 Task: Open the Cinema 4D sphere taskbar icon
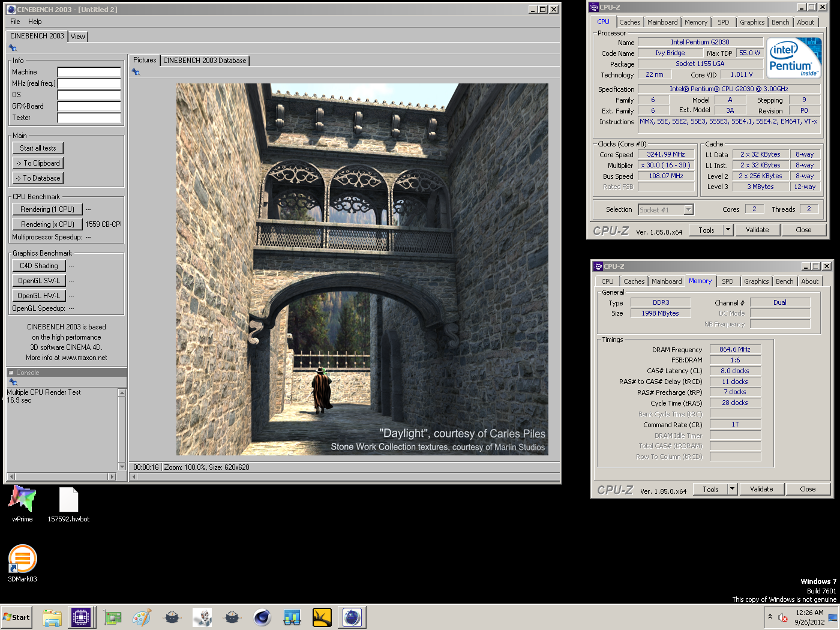262,617
